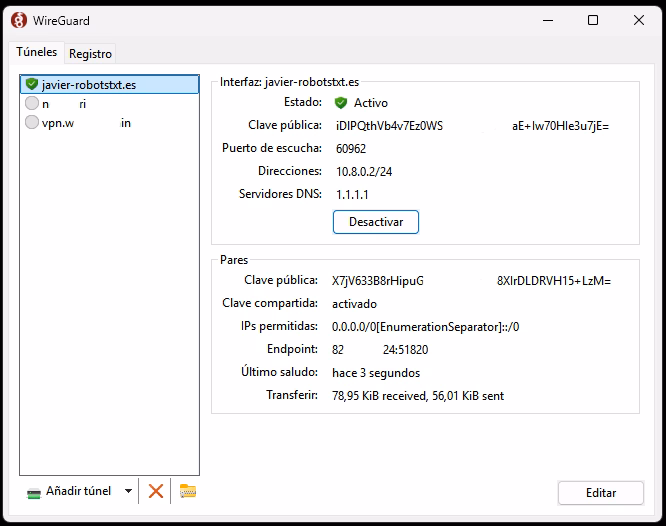Click the allowed IPs value 0.0.0.0/0
This screenshot has width=666, height=526.
(x=425, y=327)
